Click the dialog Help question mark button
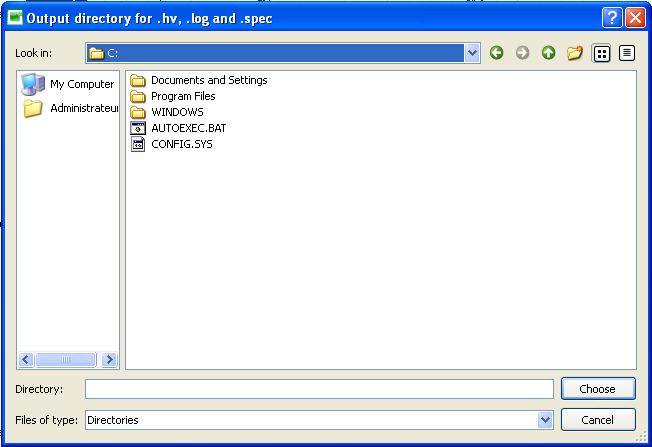The height and width of the screenshot is (447, 652). [x=612, y=18]
